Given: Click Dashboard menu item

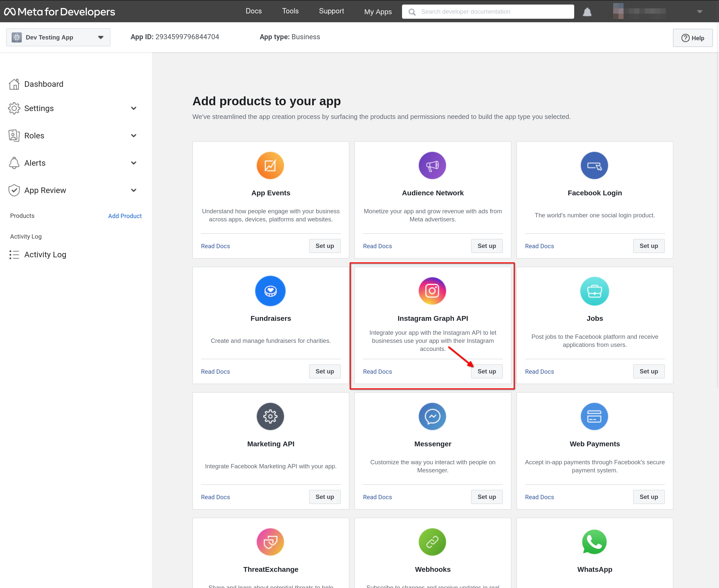Looking at the screenshot, I should point(44,83).
